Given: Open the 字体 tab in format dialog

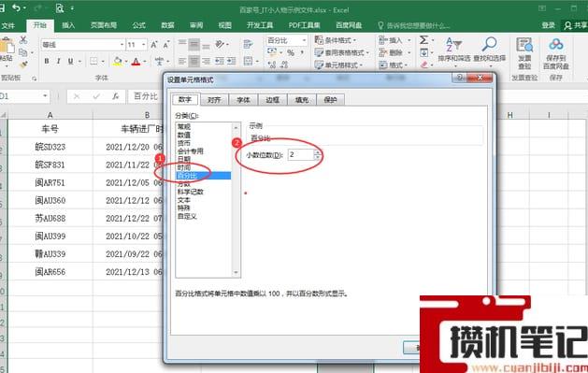Looking at the screenshot, I should click(x=243, y=100).
